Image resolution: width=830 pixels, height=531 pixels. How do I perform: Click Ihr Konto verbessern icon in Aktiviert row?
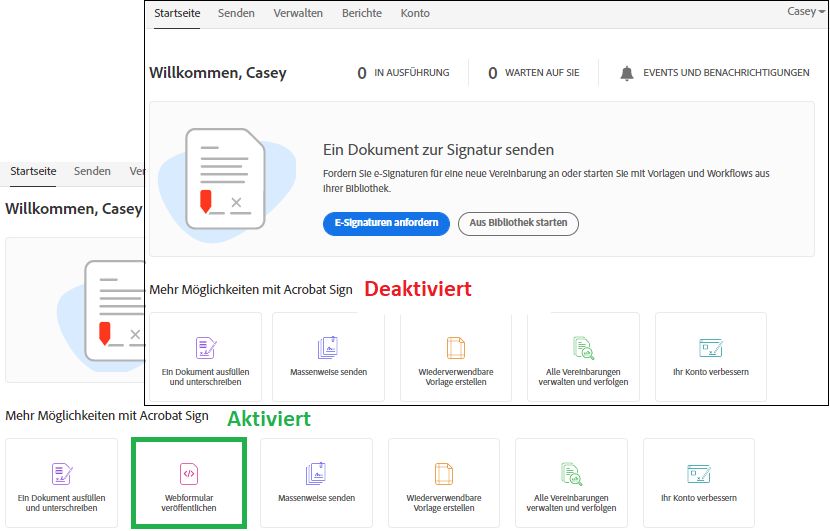699,474
